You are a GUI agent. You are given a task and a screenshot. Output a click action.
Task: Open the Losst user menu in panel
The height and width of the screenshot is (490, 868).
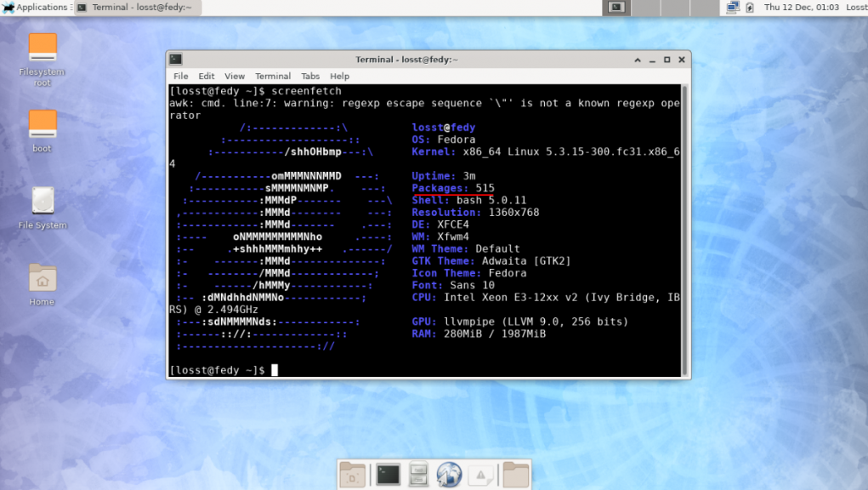(856, 7)
